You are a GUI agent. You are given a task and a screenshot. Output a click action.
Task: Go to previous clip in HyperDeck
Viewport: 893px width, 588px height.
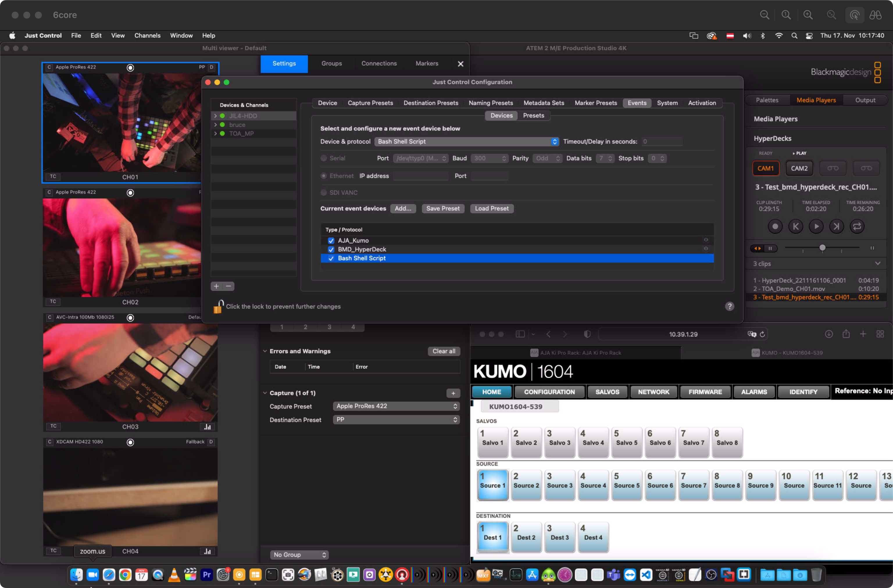796,227
